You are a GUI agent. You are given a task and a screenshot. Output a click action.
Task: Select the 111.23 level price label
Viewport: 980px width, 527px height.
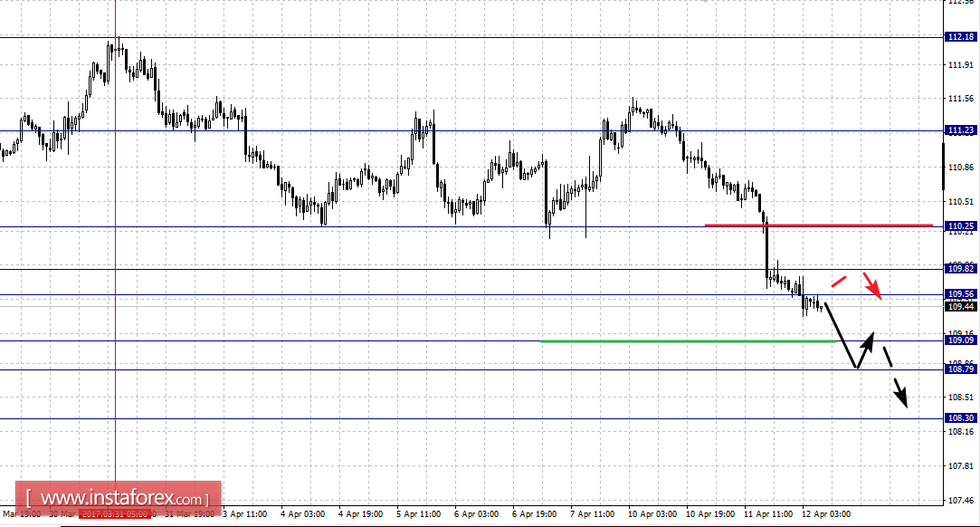click(x=961, y=130)
